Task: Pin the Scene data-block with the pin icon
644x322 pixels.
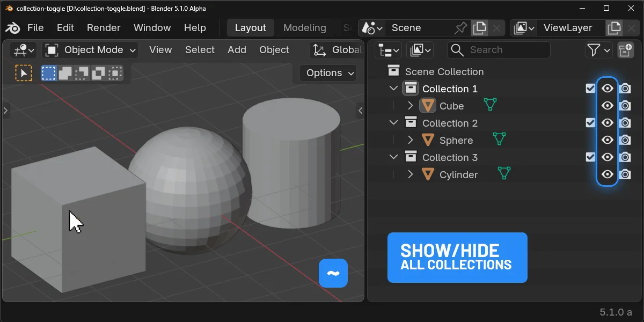Action: pos(460,27)
